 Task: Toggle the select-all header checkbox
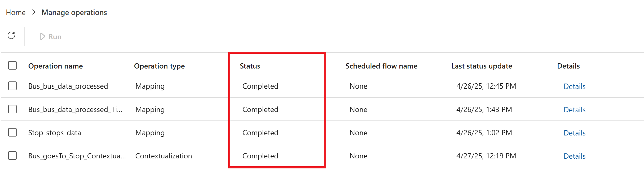coord(12,65)
